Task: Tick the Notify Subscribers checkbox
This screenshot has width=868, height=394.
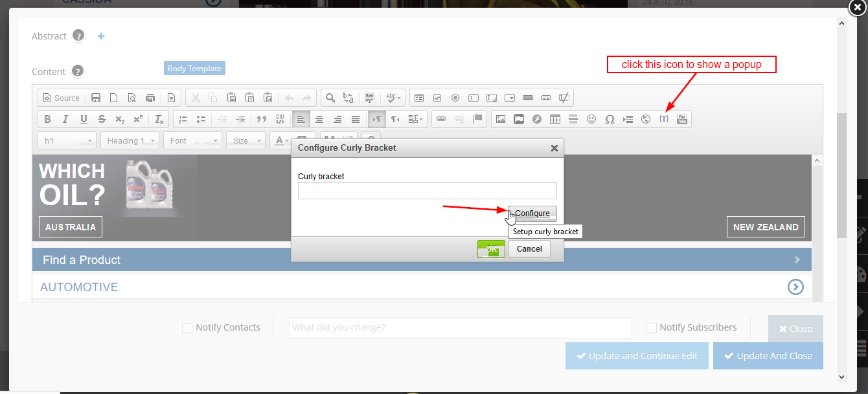Action: click(x=652, y=328)
